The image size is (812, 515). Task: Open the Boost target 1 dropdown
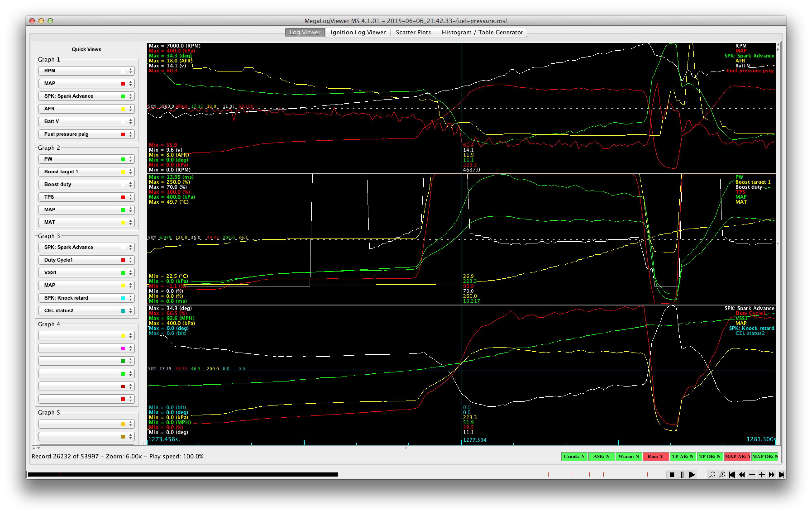(x=87, y=172)
